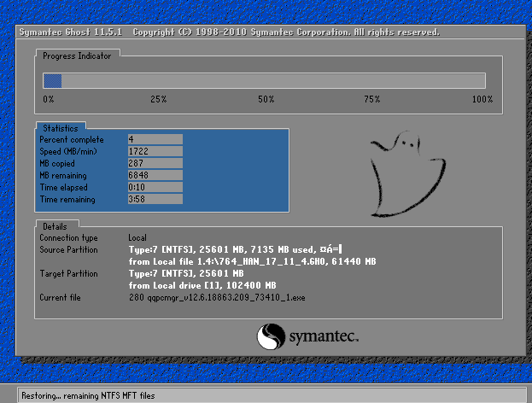Click the MB copied value 287
Image resolution: width=532 pixels, height=403 pixels.
pos(155,163)
